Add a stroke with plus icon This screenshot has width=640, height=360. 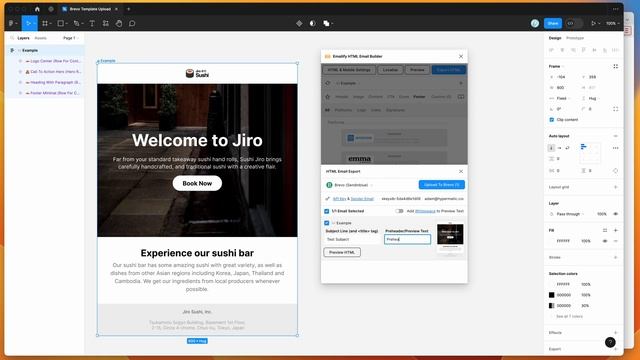(x=616, y=257)
